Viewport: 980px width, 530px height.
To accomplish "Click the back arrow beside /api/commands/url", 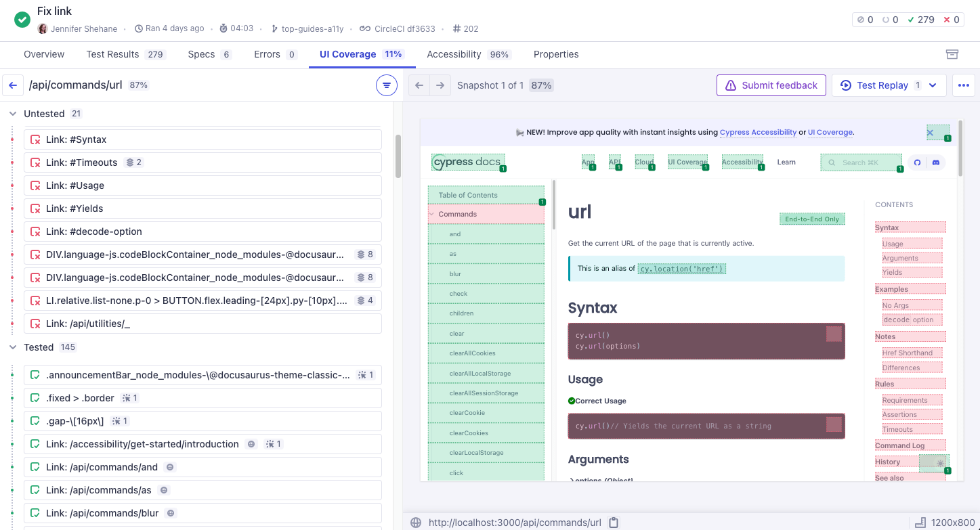I will tap(13, 85).
